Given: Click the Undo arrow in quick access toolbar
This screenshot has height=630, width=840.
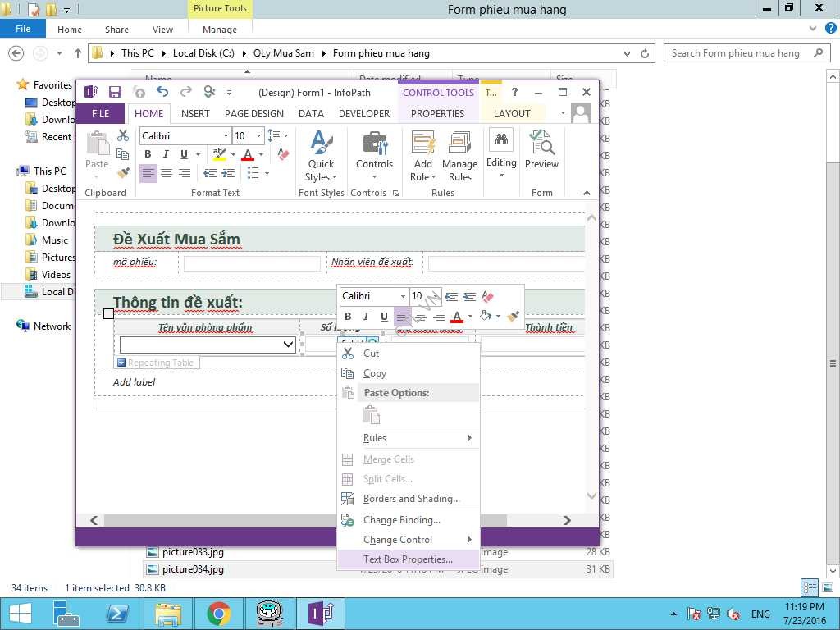Looking at the screenshot, I should (x=162, y=92).
